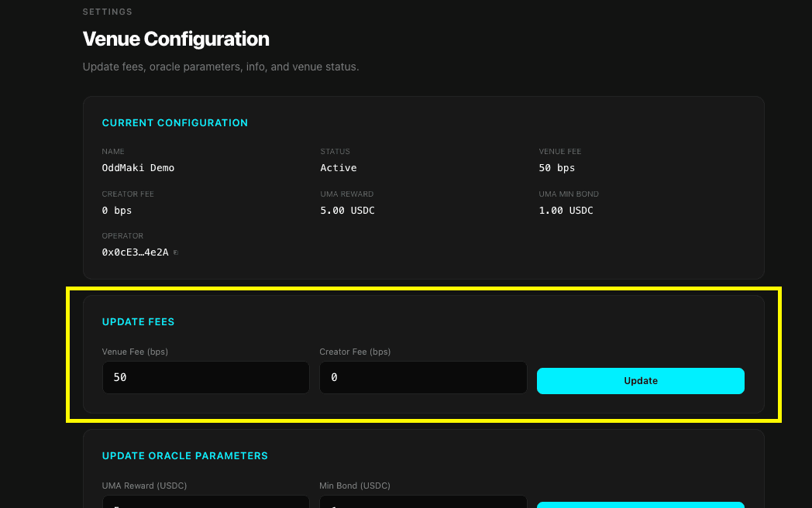The height and width of the screenshot is (508, 812).
Task: Click the Update Fees section title
Action: coord(138,321)
